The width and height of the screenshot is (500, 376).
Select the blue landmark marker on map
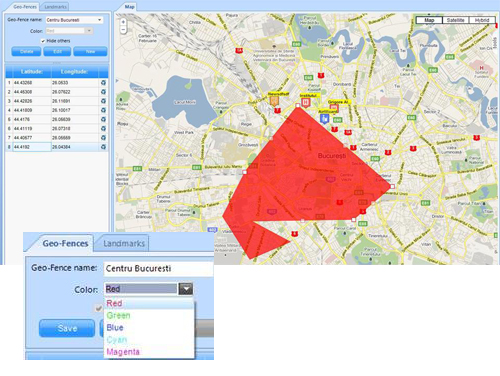tap(324, 118)
